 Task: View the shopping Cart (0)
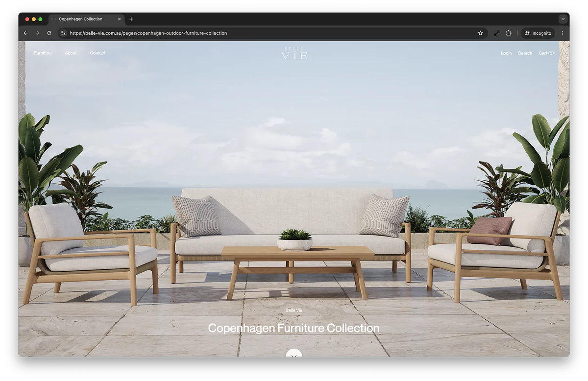(546, 53)
